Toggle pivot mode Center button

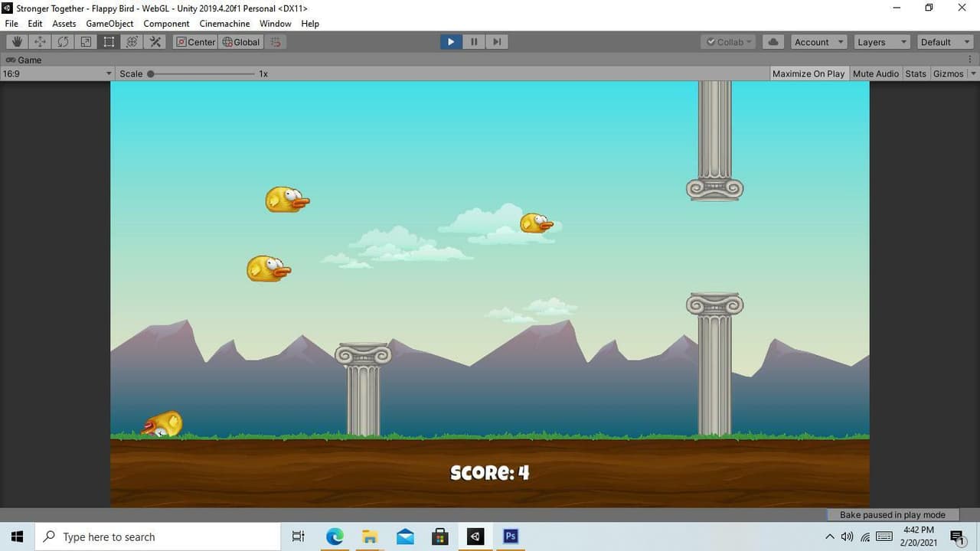[196, 42]
